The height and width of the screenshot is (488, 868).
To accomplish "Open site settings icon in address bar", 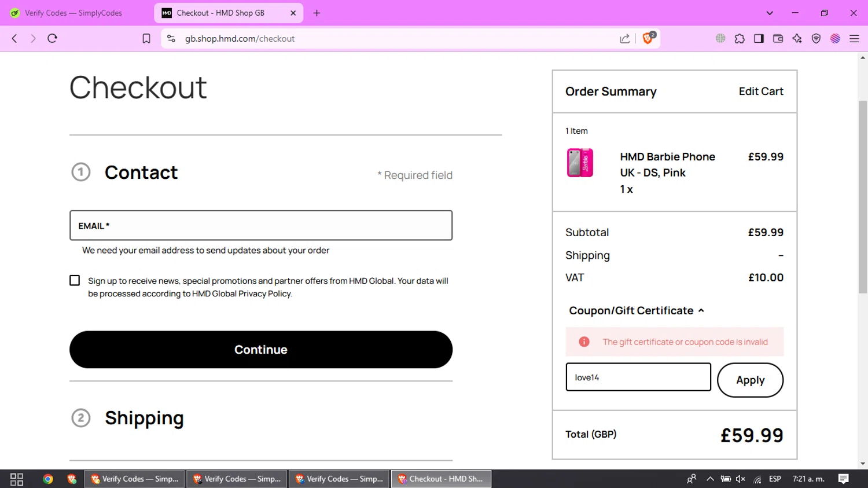I will (x=171, y=38).
